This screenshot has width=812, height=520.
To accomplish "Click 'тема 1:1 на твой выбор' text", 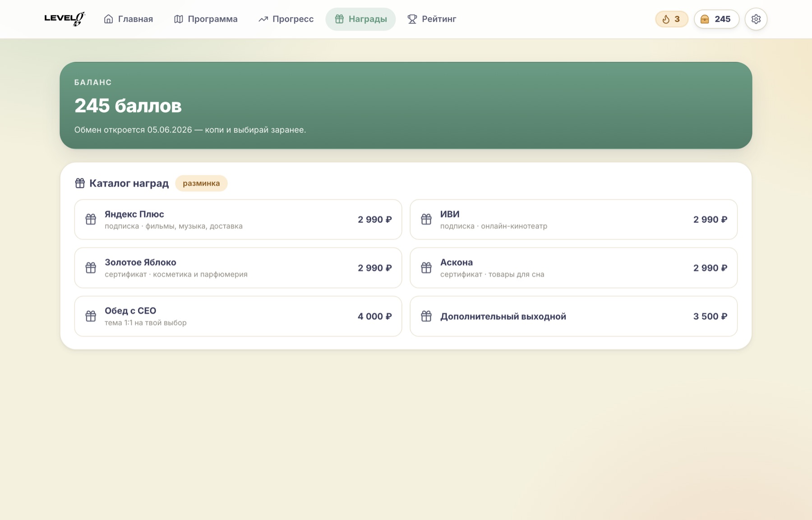I will [x=145, y=323].
